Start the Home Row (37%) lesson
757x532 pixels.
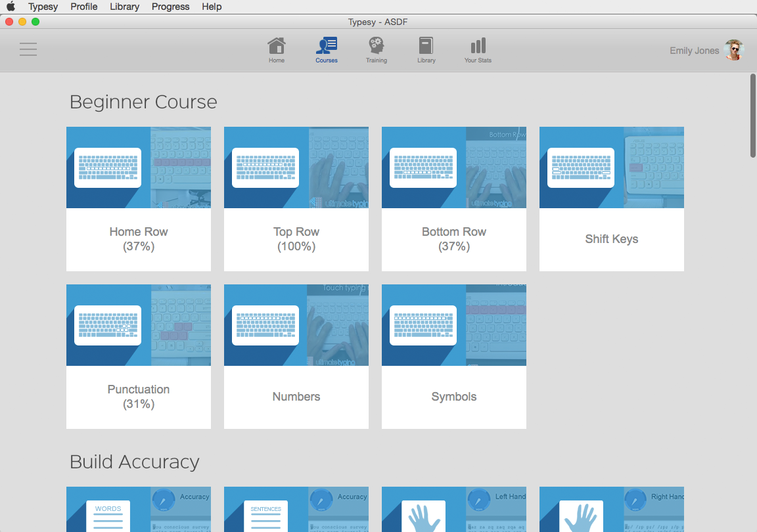coord(139,239)
